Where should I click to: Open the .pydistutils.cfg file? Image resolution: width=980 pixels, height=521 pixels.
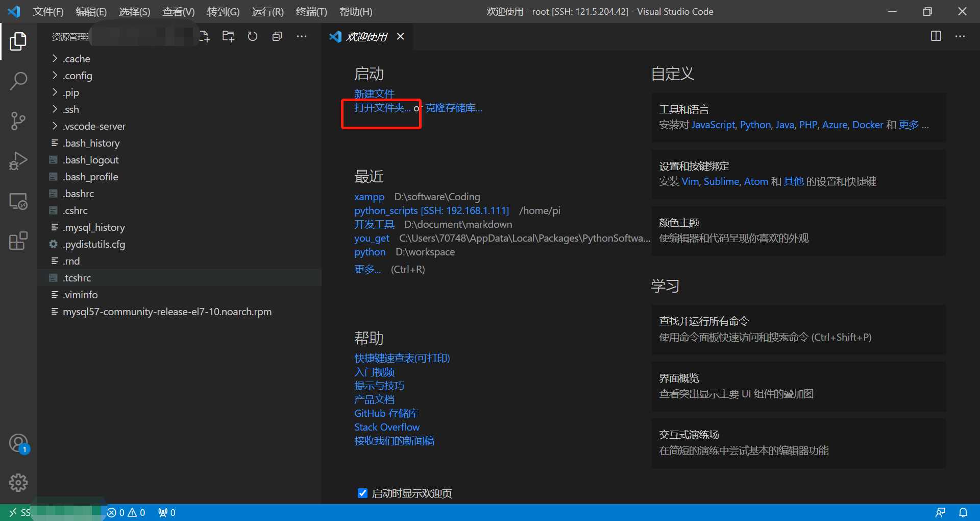click(x=179, y=244)
